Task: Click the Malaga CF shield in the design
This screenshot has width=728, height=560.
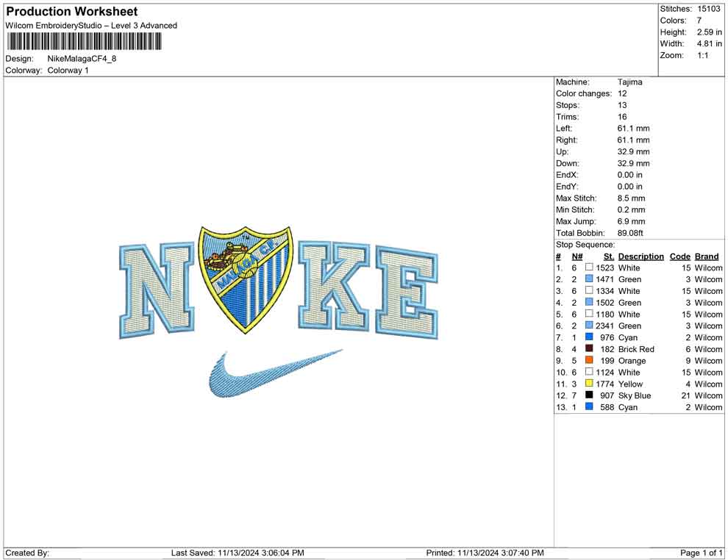Action: point(246,279)
